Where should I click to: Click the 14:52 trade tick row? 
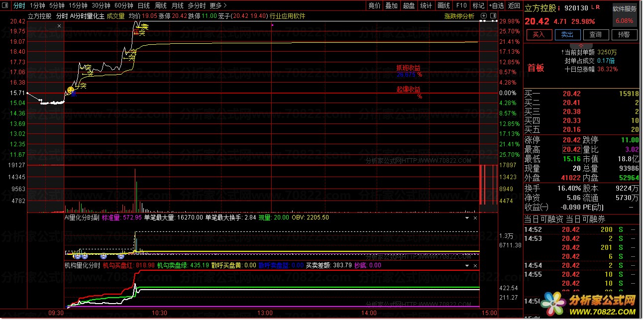click(x=581, y=229)
